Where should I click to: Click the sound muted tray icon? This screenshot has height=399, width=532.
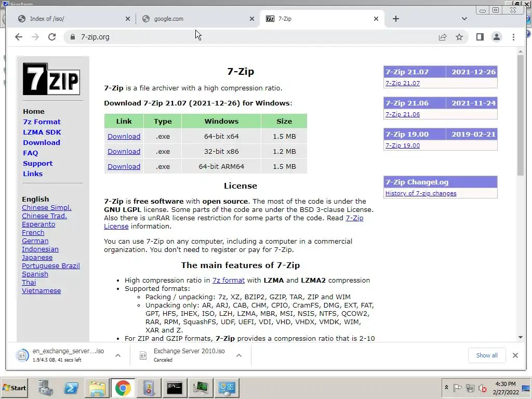point(482,388)
